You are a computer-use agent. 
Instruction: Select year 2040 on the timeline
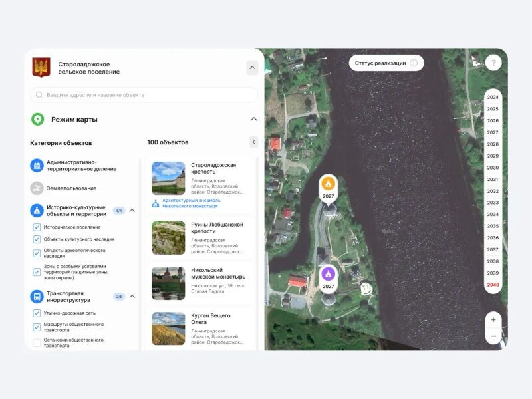(x=493, y=285)
